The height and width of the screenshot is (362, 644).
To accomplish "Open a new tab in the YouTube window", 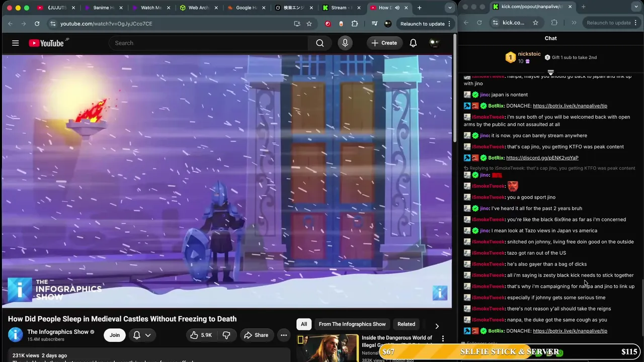I will click(x=419, y=8).
